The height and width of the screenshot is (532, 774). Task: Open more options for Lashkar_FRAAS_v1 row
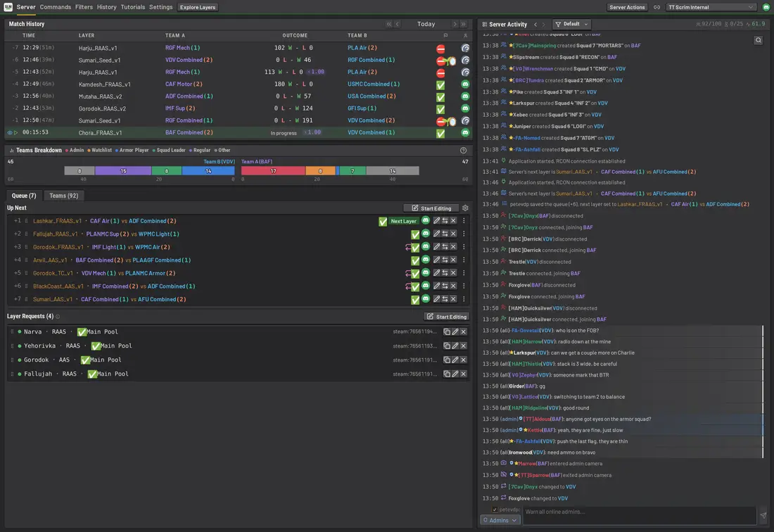464,220
